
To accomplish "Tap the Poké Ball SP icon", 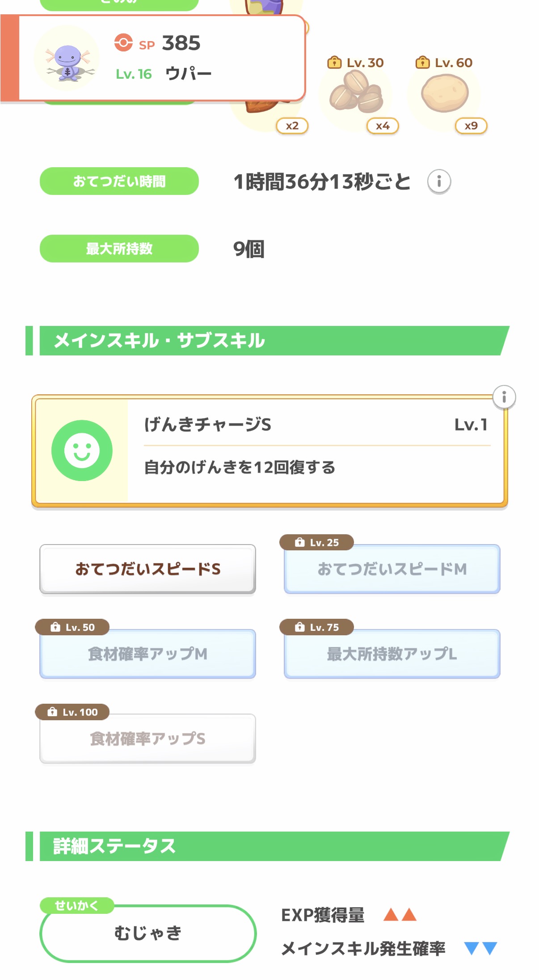I will [x=123, y=43].
